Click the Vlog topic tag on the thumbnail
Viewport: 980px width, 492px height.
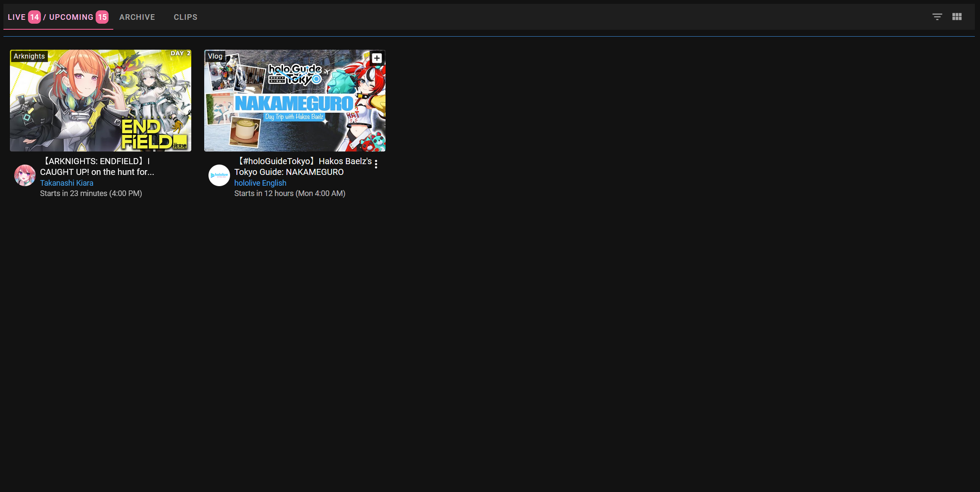coord(215,56)
